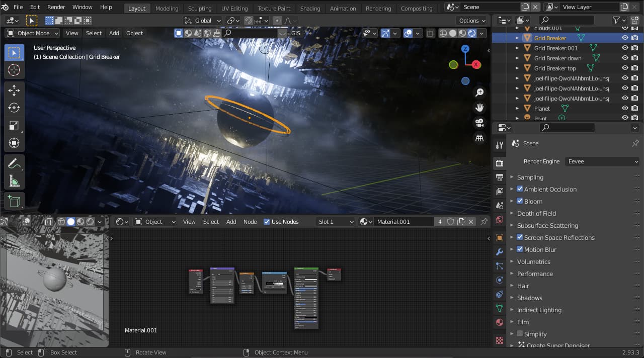Switch to the Shading workspace tab
The width and height of the screenshot is (644, 358).
click(x=310, y=8)
